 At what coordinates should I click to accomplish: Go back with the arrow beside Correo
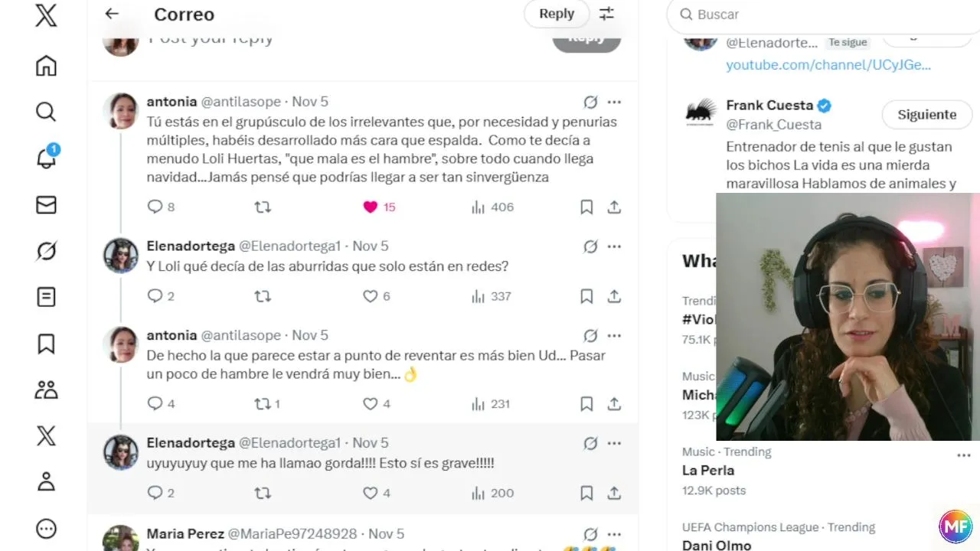coord(112,14)
